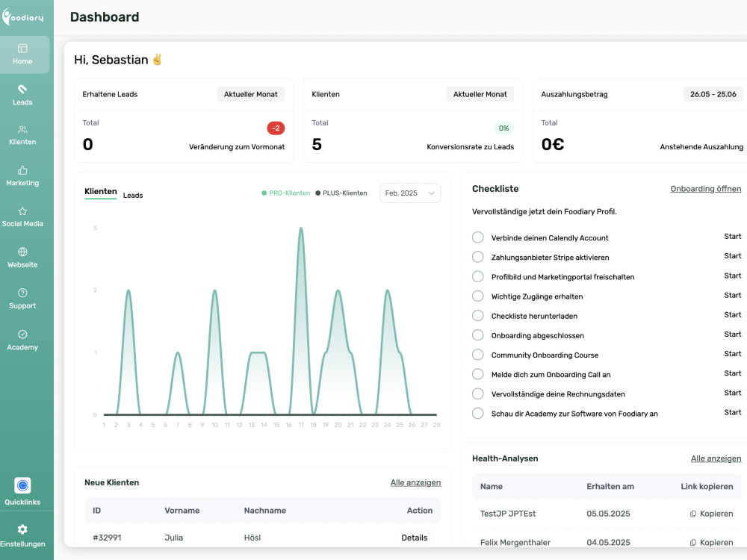Toggle PRO-Klienten legend color dot

[x=264, y=193]
